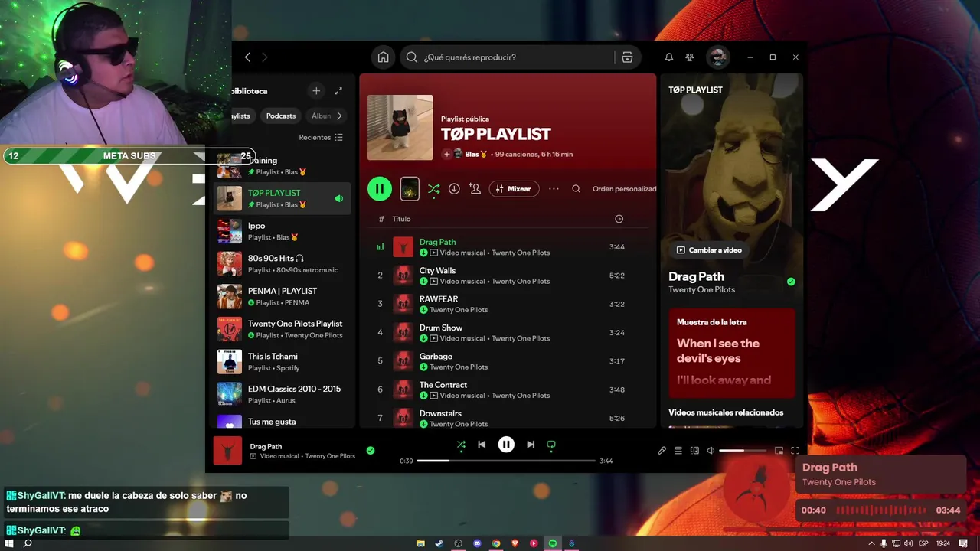Viewport: 980px width, 551px height.
Task: Sort by the duration clock column header
Action: (619, 219)
